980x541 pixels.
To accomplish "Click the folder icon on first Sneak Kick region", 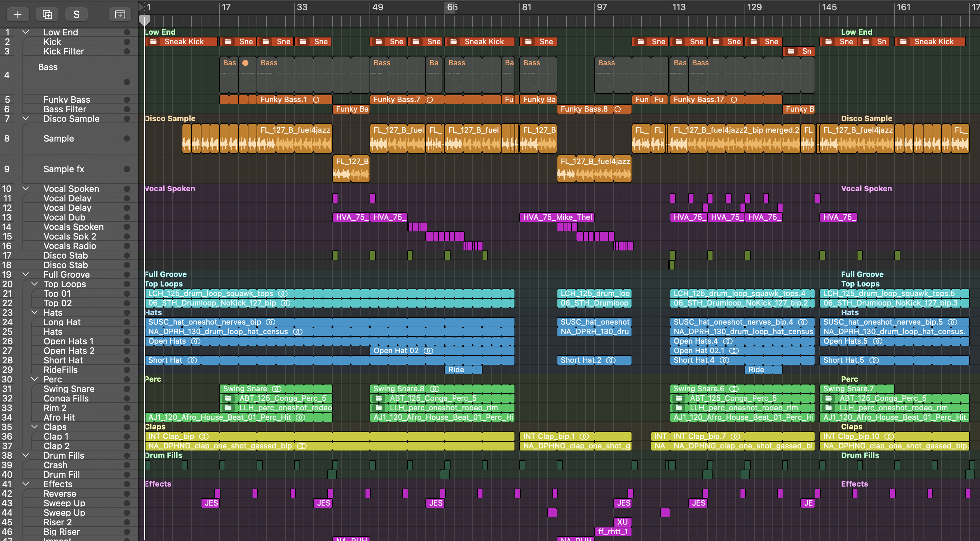I will [x=154, y=42].
